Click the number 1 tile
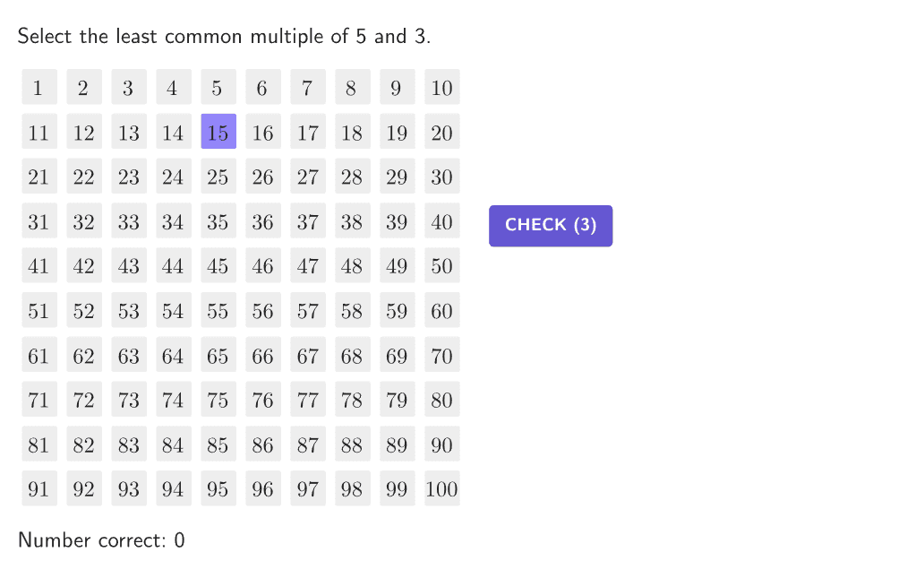 pyautogui.click(x=39, y=88)
